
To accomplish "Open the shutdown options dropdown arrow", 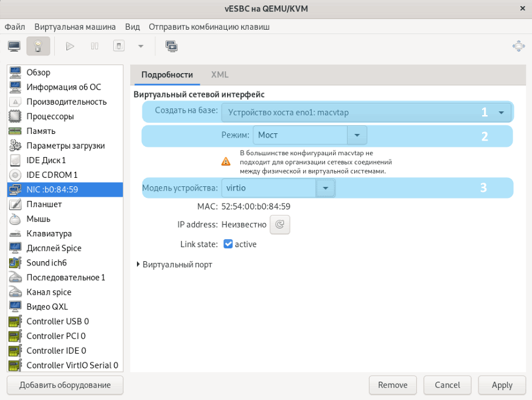I will coord(141,46).
